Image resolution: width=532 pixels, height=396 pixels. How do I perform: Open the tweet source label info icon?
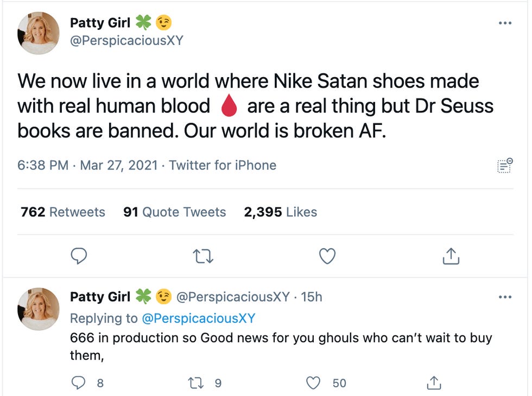[x=504, y=165]
